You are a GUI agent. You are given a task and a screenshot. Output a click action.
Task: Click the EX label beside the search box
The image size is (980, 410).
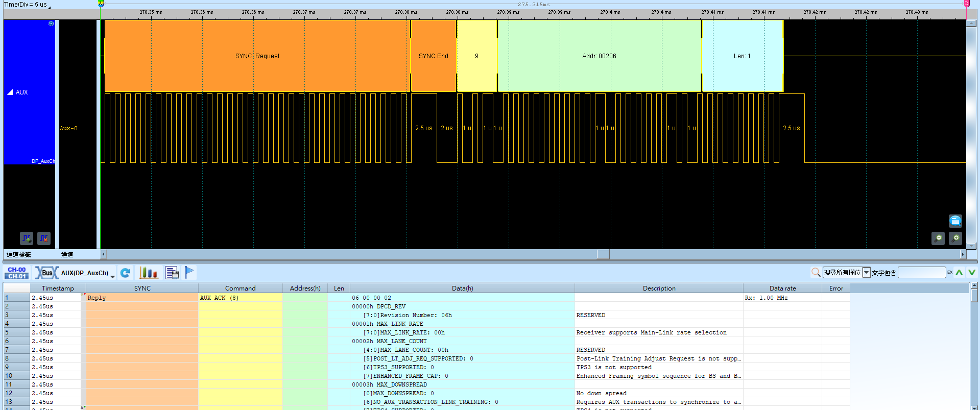[x=950, y=272]
